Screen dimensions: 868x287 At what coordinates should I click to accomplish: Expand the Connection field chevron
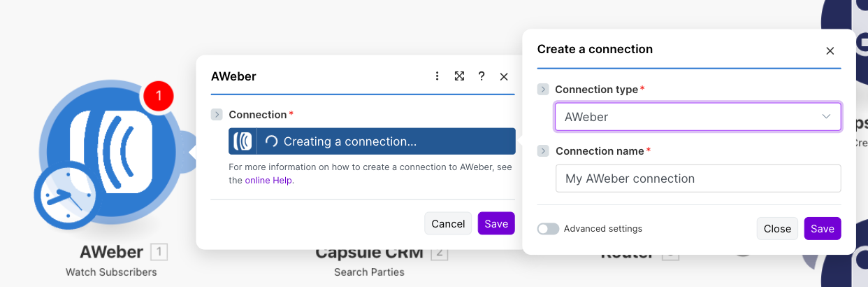(217, 114)
